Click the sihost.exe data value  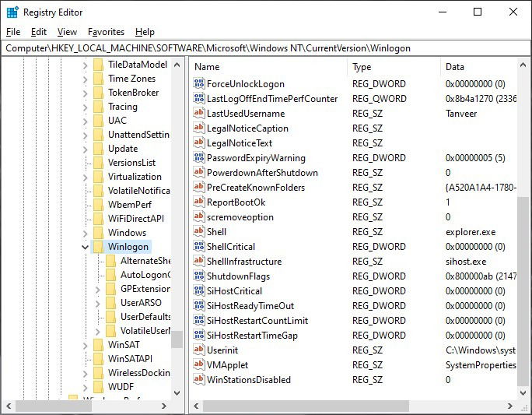tap(466, 262)
